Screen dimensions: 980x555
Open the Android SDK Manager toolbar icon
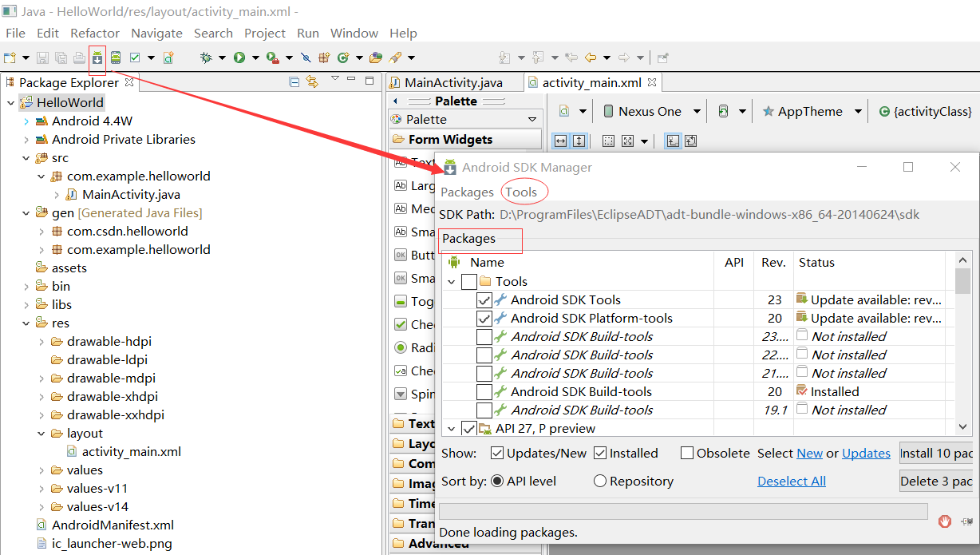(x=97, y=57)
